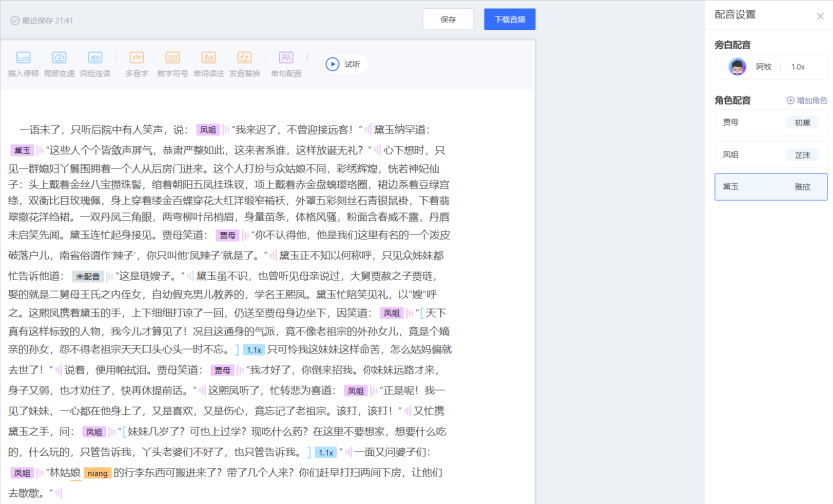Adjust the 1.1x speed tag in text
The image size is (833, 504).
tap(254, 350)
